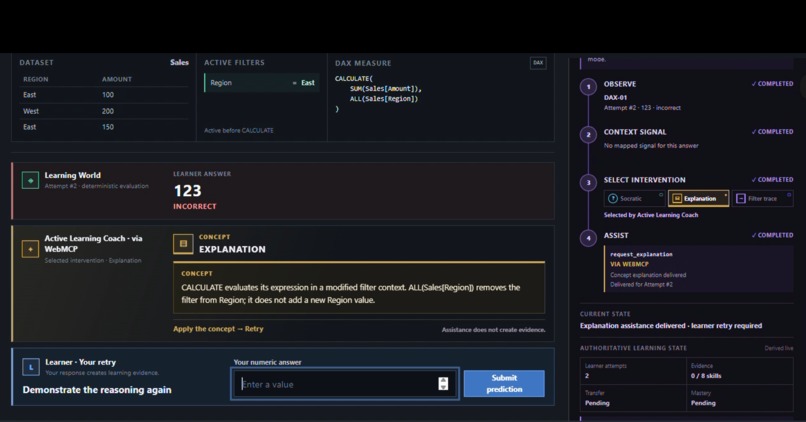Click the AMOUNT column header
Image resolution: width=806 pixels, height=422 pixels.
117,79
